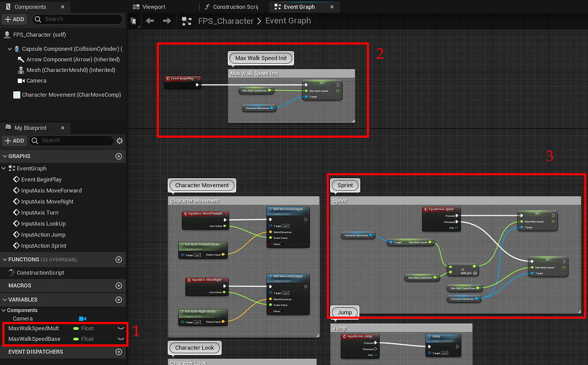Screen dimensions: 588x365
Task: Click the back navigation arrow above the graph
Action: pyautogui.click(x=149, y=20)
